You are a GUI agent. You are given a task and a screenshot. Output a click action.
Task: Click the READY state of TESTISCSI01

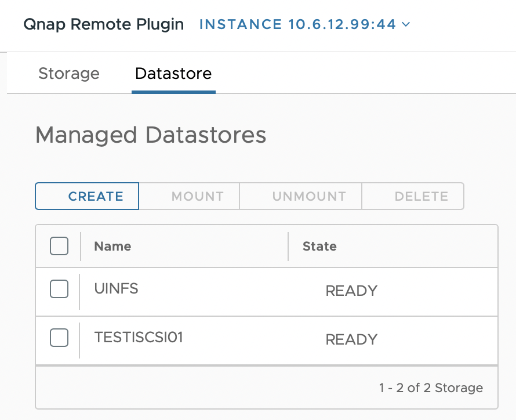point(351,339)
